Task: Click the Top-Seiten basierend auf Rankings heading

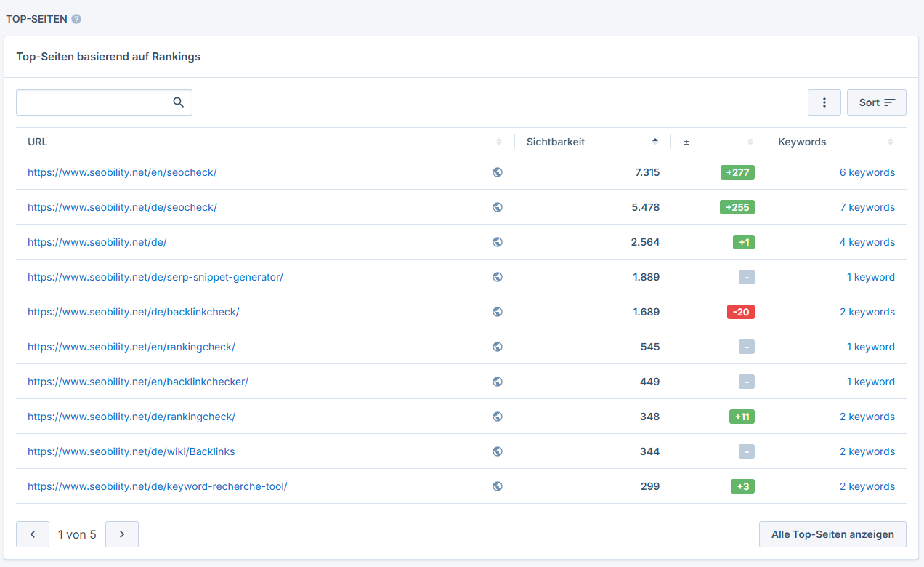Action: click(108, 57)
